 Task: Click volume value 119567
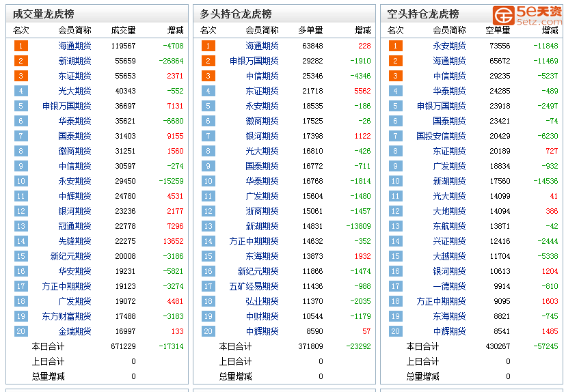[x=124, y=46]
